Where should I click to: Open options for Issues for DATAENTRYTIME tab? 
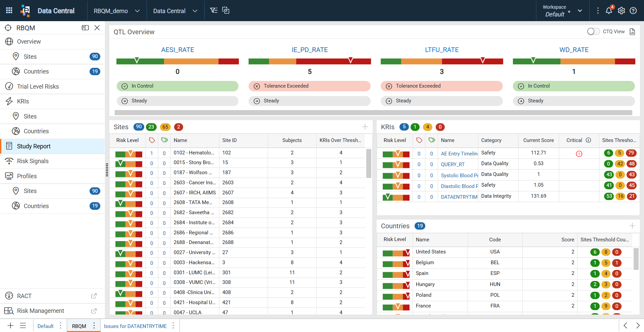coord(173,326)
